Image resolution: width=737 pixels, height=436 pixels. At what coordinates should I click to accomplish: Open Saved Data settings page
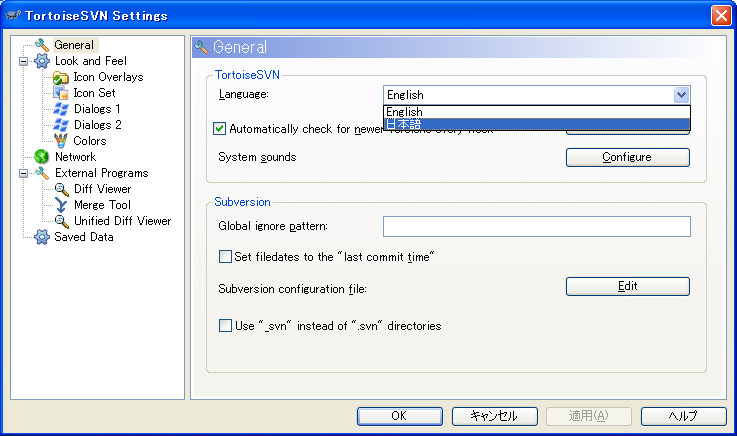coord(84,237)
